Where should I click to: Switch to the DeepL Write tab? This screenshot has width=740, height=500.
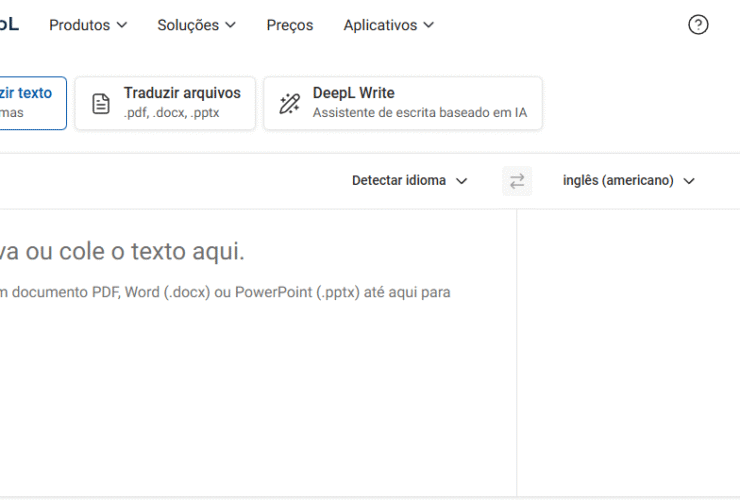pos(403,103)
